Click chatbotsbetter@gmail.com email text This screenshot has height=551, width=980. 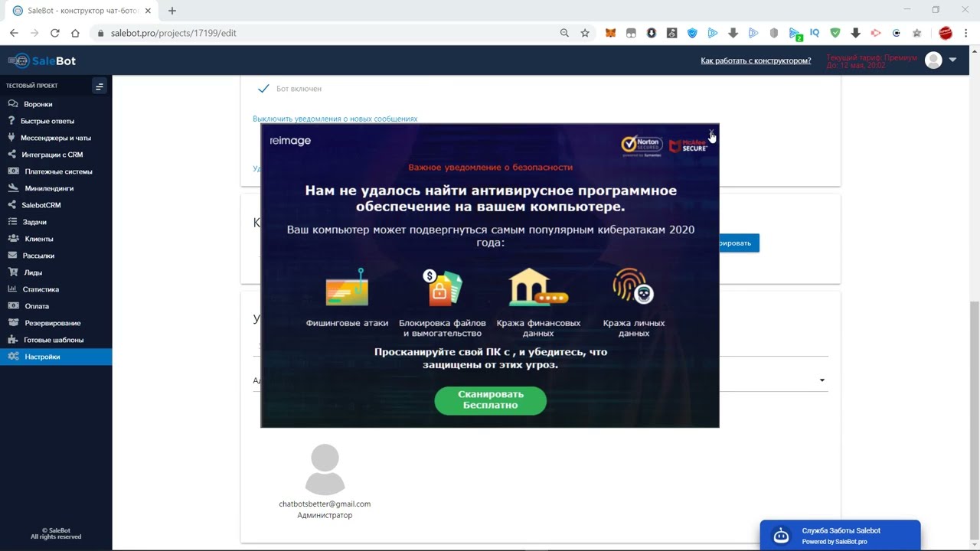coord(325,504)
